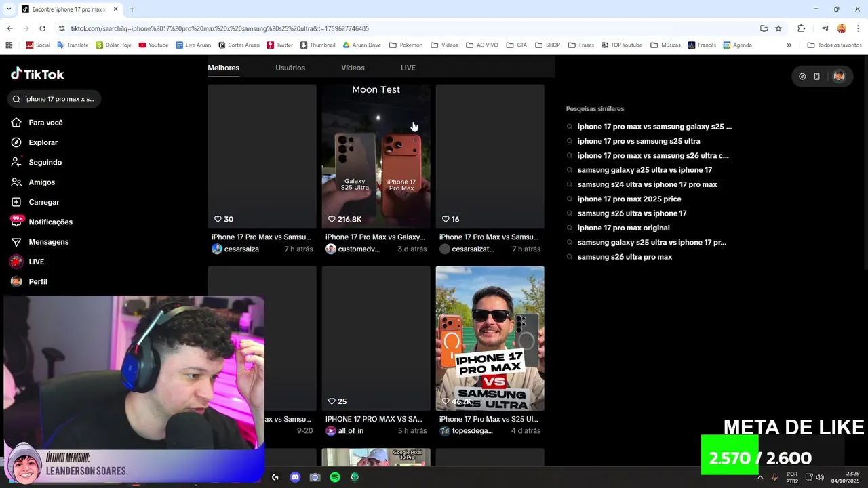Go to the Seguindo section
Image resolution: width=868 pixels, height=488 pixels.
click(x=37, y=162)
